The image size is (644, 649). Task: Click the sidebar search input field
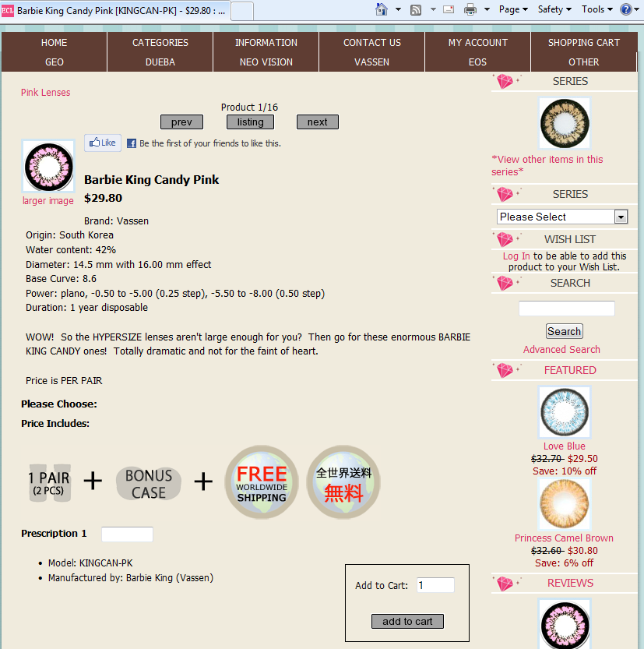(x=567, y=309)
